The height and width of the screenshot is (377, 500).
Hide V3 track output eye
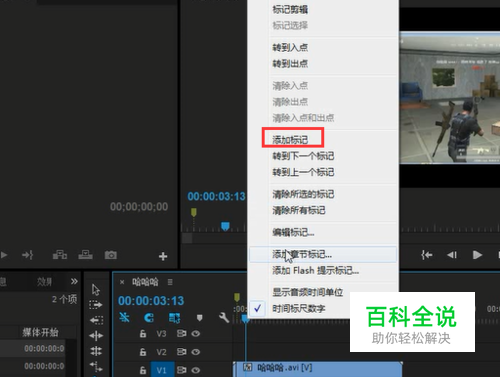pyautogui.click(x=196, y=334)
